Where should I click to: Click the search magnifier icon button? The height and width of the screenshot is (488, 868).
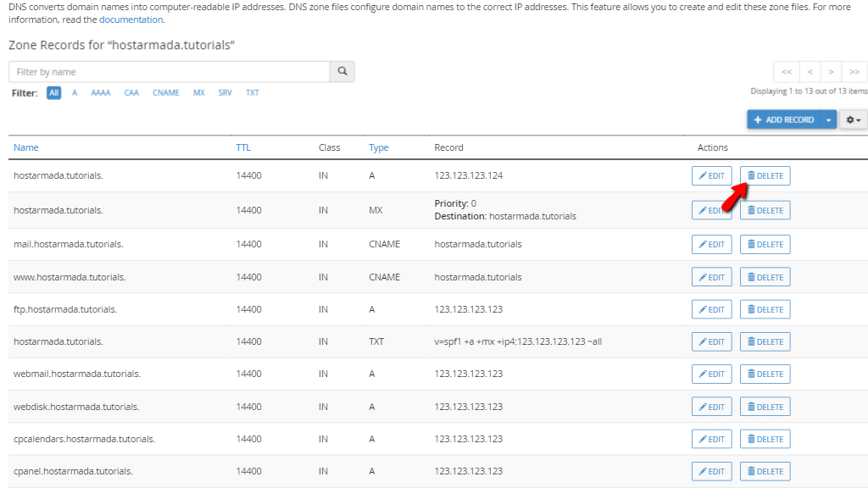click(342, 71)
